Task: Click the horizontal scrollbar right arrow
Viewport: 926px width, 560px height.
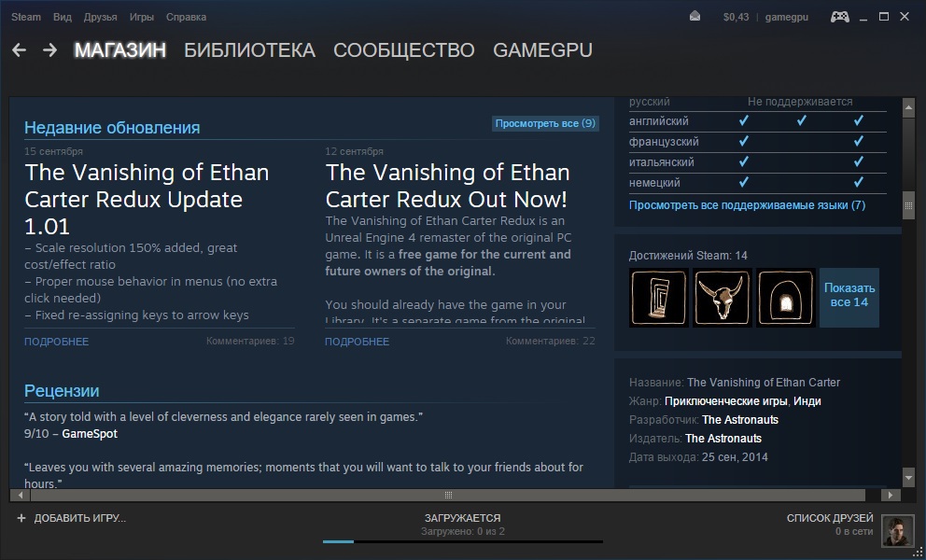Action: point(891,495)
